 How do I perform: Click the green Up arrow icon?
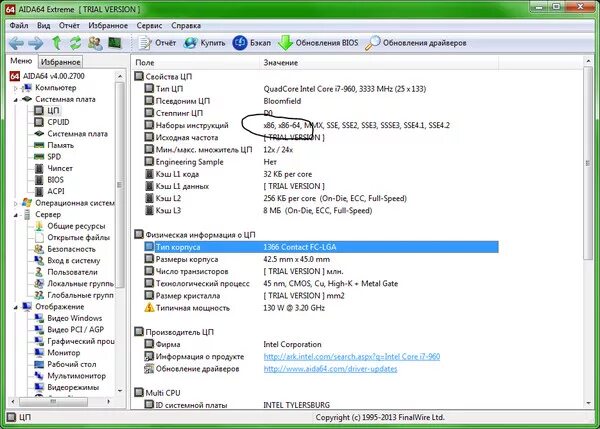pos(57,43)
